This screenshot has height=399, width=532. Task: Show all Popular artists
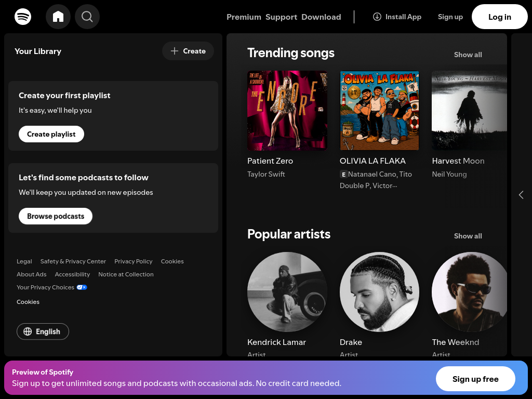pyautogui.click(x=468, y=236)
